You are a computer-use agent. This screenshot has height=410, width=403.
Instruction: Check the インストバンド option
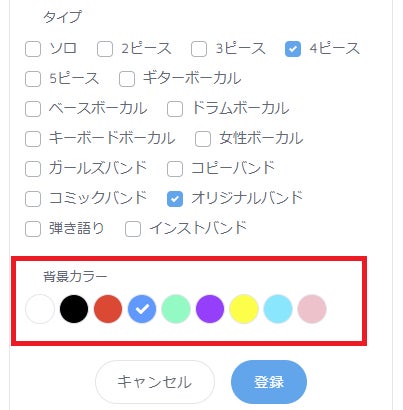click(133, 229)
